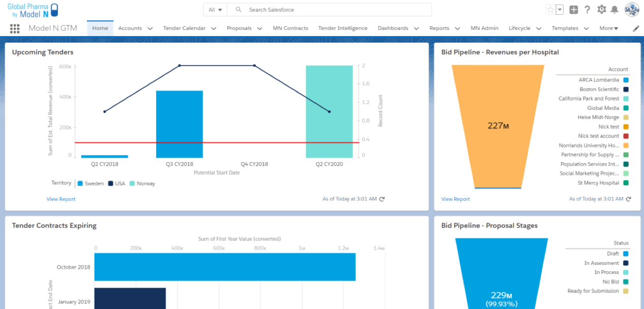This screenshot has height=309, width=644.
Task: Open the notifications bell icon
Action: click(614, 10)
